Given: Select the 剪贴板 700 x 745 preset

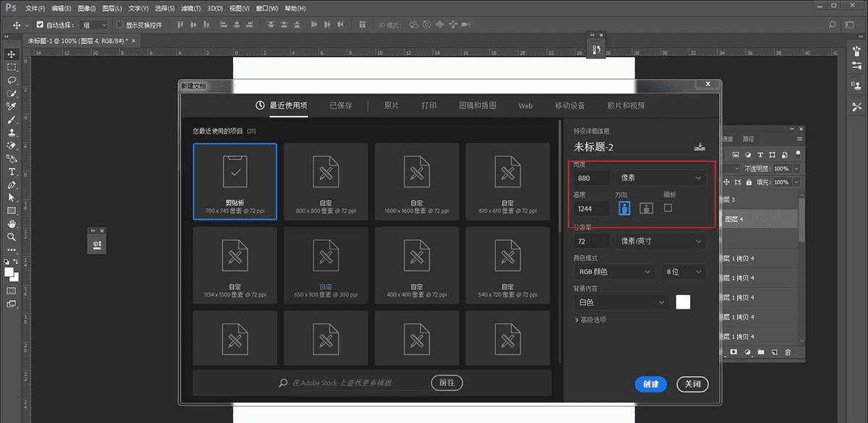Looking at the screenshot, I should pyautogui.click(x=235, y=181).
